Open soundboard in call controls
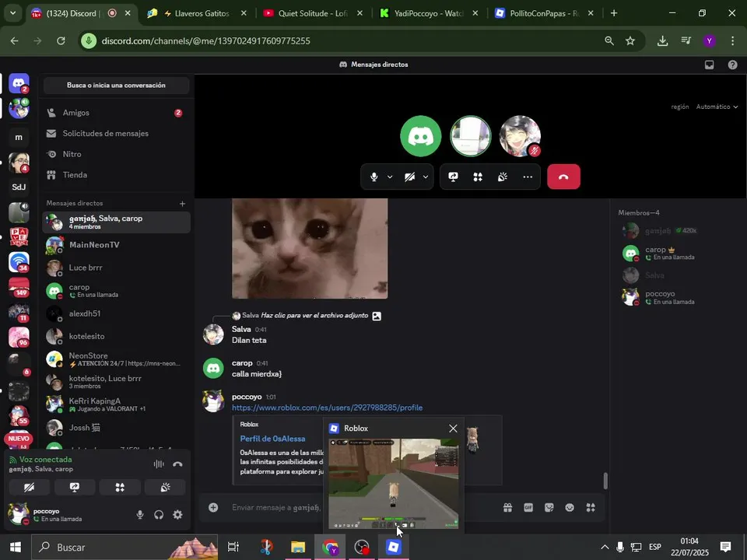The height and width of the screenshot is (560, 747). pyautogui.click(x=503, y=177)
